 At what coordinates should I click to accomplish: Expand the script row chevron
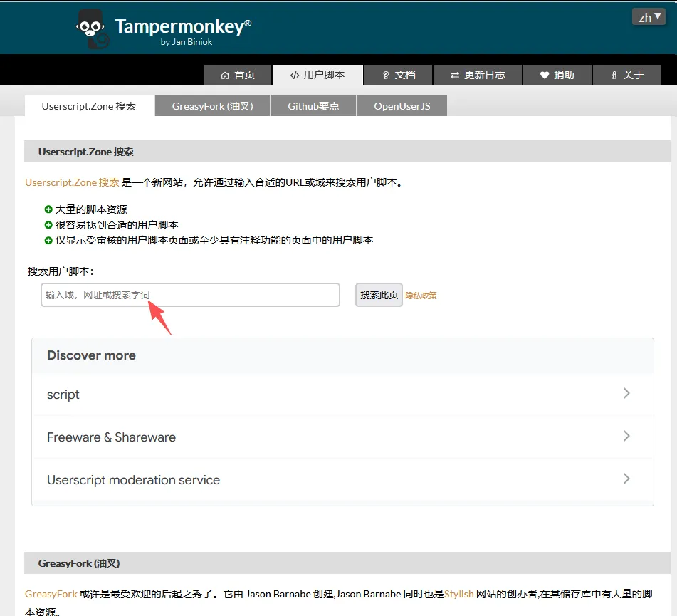pyautogui.click(x=626, y=394)
